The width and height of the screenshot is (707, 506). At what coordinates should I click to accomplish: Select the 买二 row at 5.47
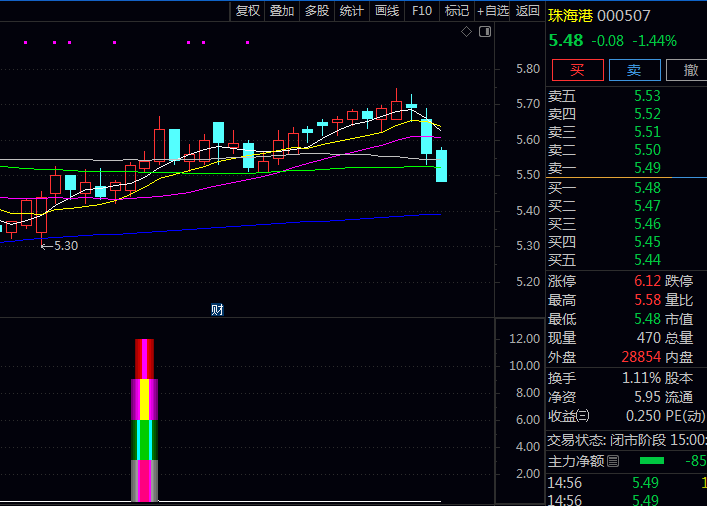pyautogui.click(x=626, y=206)
